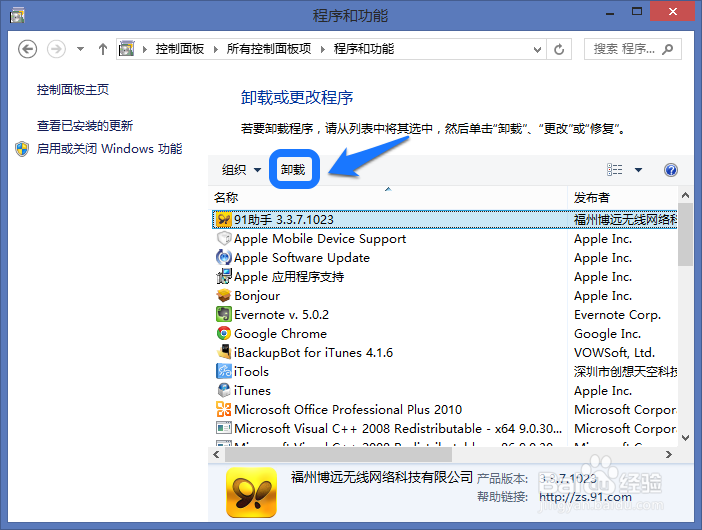702x530 pixels.
Task: Click Google Inc. publisher cell
Action: (x=607, y=334)
